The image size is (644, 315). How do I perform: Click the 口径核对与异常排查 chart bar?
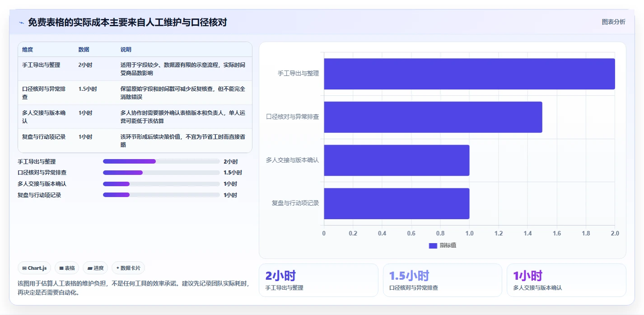[x=433, y=117]
